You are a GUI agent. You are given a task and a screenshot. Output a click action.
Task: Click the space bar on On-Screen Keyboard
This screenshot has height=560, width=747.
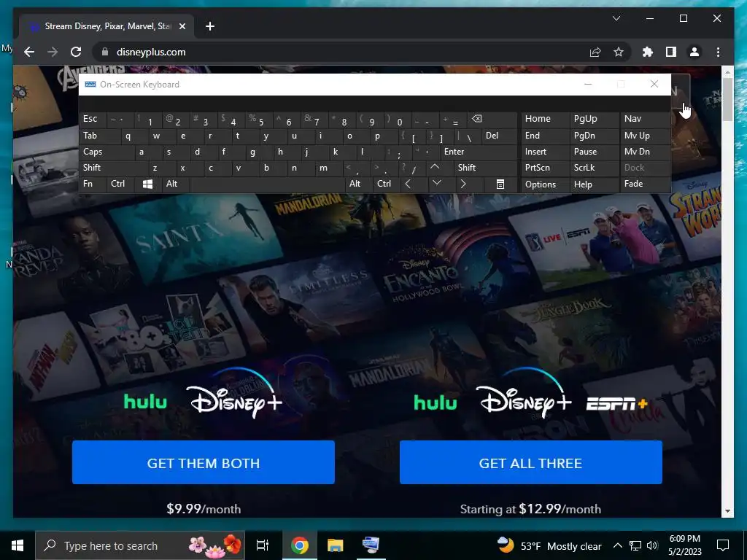pyautogui.click(x=267, y=184)
